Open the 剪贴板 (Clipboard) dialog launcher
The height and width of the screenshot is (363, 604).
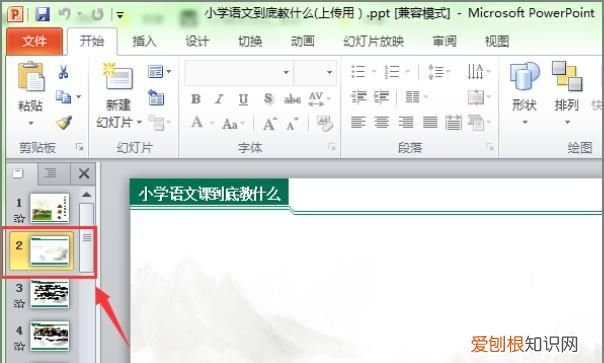coord(80,147)
